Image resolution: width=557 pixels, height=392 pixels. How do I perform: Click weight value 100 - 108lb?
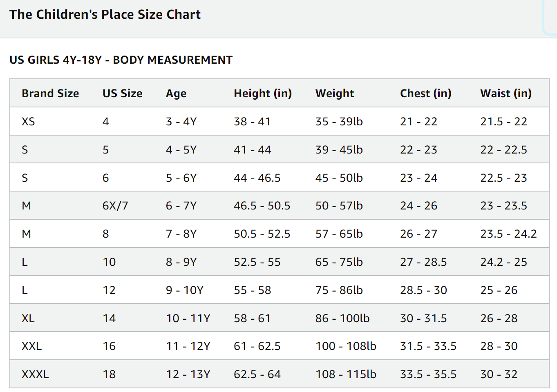tap(346, 346)
